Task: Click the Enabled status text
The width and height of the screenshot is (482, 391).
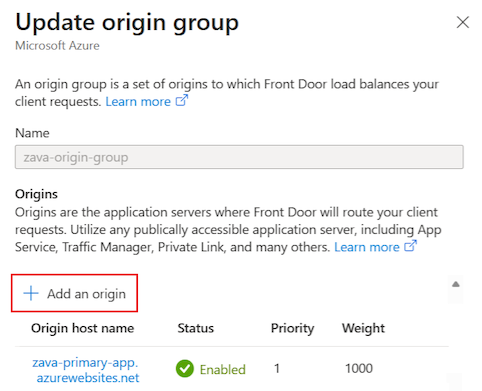Action: click(223, 369)
